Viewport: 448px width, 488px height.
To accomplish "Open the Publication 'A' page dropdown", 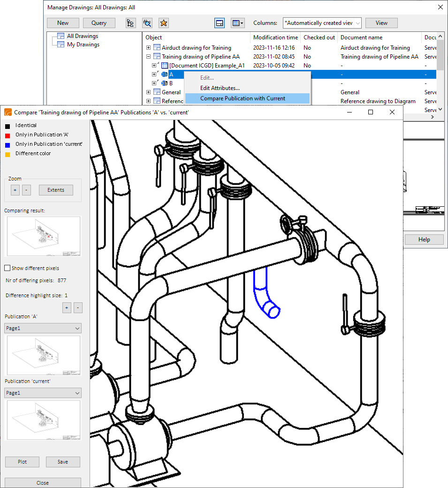I will tap(43, 329).
